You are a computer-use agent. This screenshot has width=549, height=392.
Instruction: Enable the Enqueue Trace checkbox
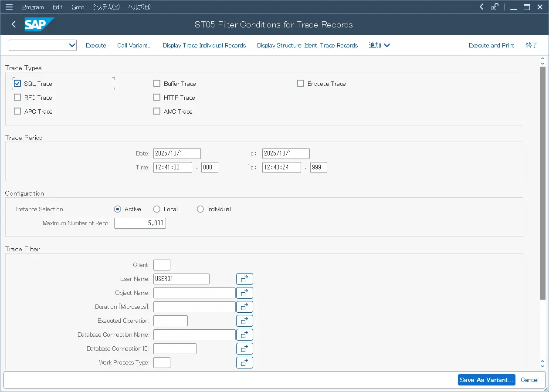pos(301,84)
